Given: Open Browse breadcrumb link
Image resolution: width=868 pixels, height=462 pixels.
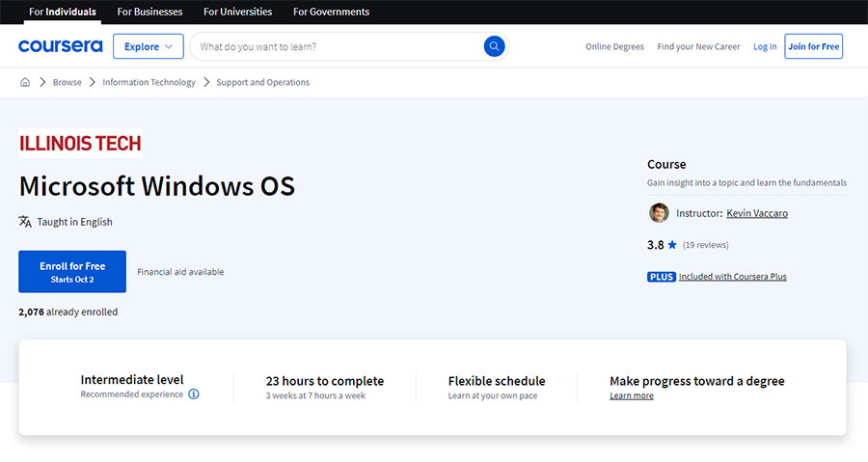Looking at the screenshot, I should point(67,82).
